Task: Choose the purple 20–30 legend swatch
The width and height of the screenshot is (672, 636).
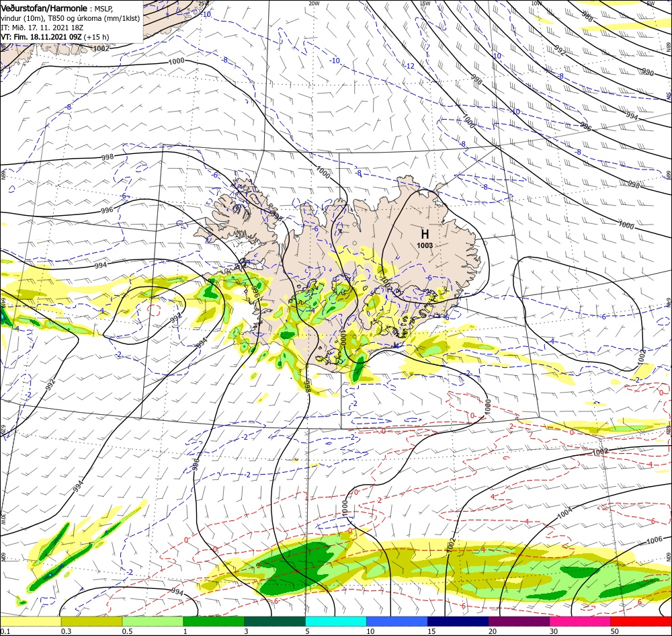Action: [519, 621]
